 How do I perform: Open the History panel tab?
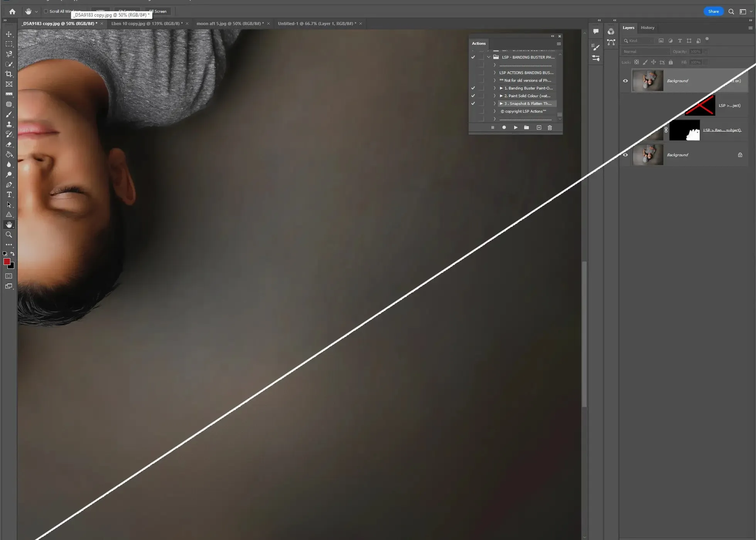(x=648, y=28)
